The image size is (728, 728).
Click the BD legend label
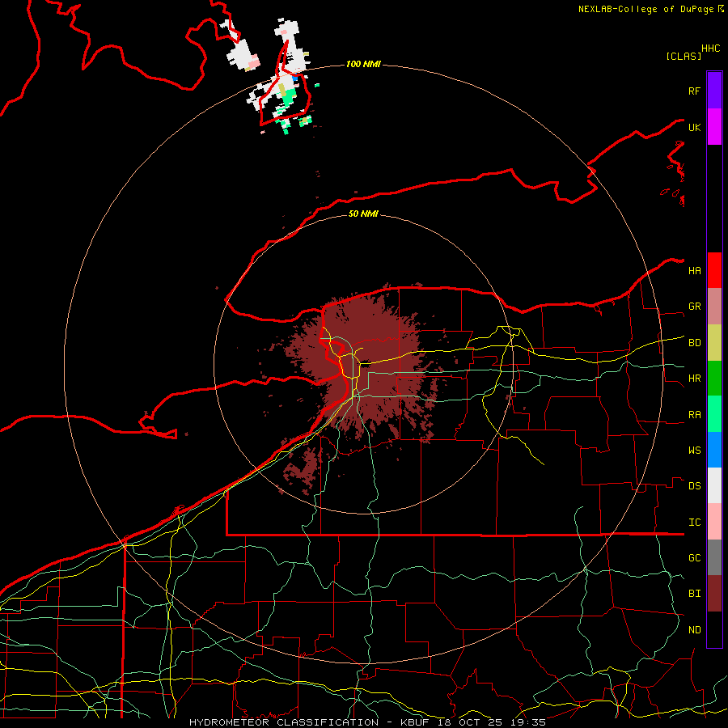695,343
